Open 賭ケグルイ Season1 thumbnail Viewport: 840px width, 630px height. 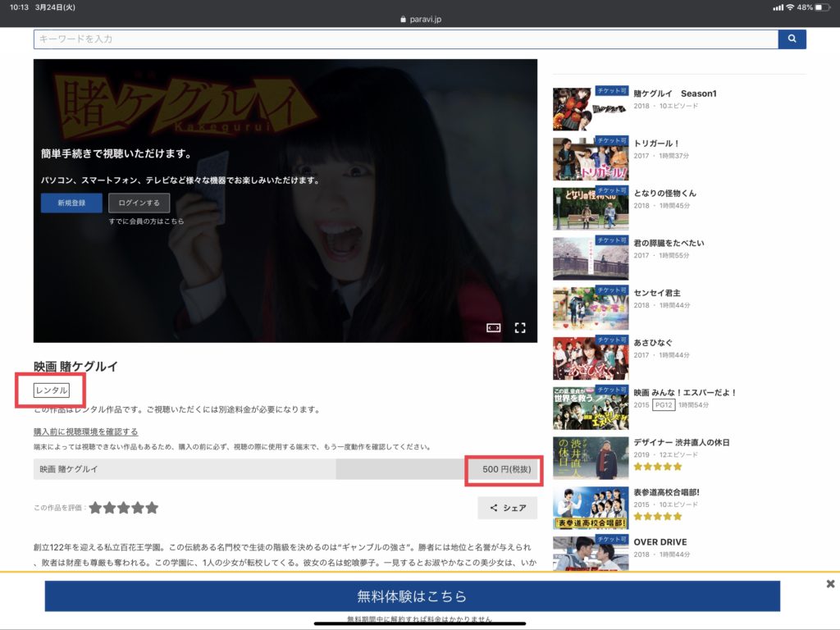(591, 109)
